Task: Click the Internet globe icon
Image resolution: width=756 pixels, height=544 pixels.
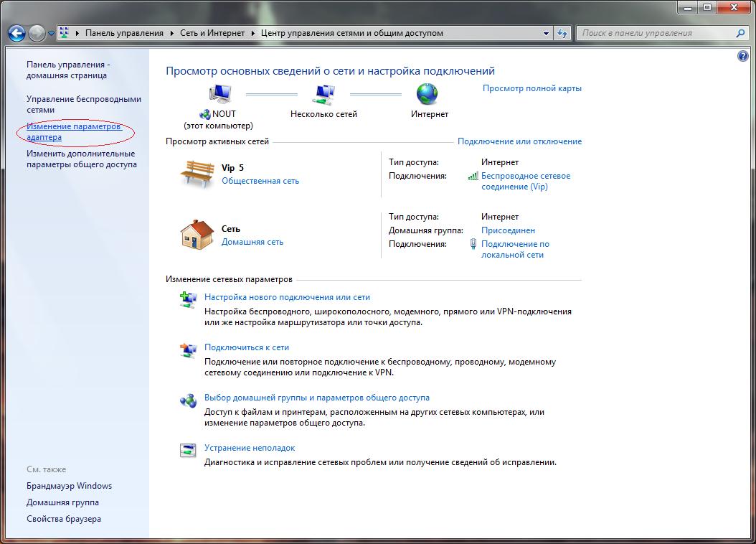Action: click(427, 94)
